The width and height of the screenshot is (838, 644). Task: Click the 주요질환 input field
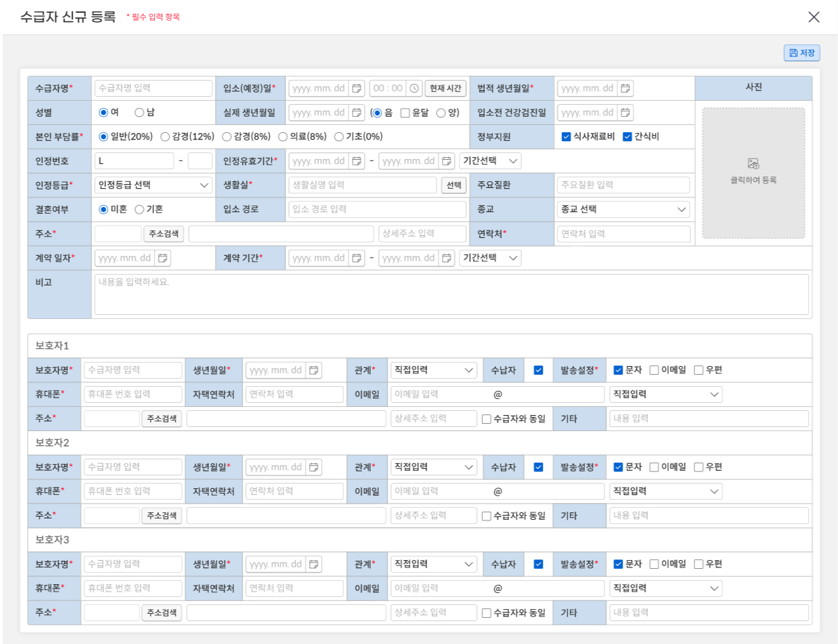pos(624,185)
